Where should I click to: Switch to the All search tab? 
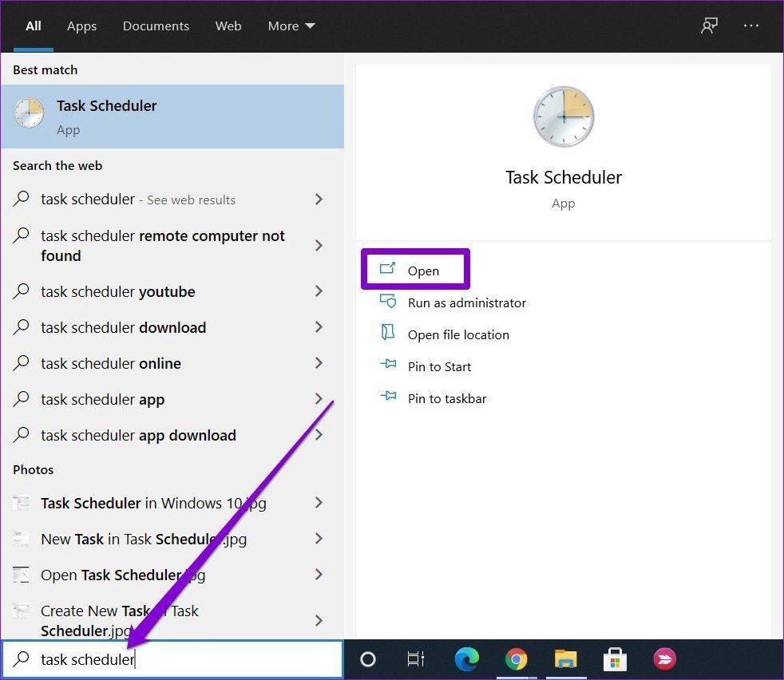[x=33, y=26]
